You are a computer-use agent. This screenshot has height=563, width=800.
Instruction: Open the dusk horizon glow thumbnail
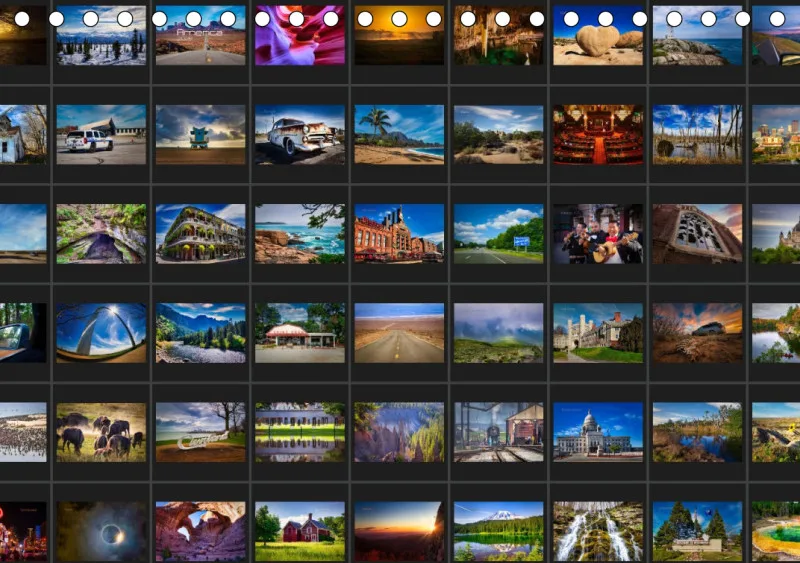(x=399, y=531)
